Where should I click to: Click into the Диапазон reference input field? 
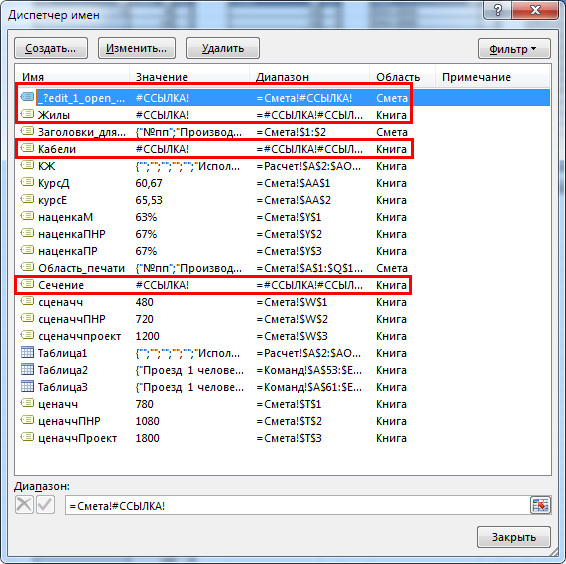pyautogui.click(x=297, y=506)
